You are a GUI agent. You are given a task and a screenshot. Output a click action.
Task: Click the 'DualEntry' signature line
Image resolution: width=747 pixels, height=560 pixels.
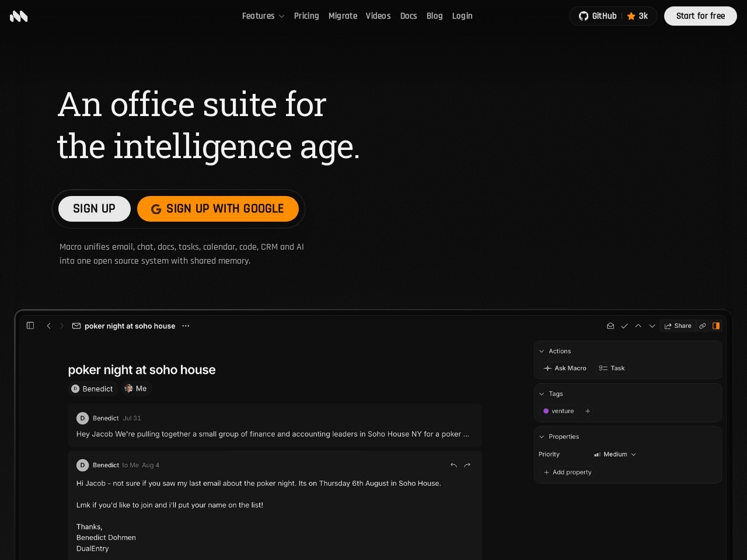(93, 548)
